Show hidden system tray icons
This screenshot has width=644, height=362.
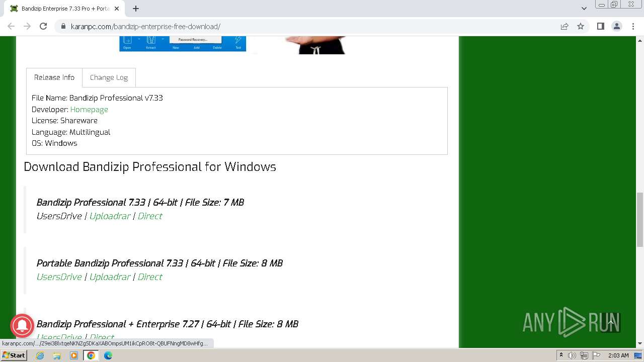561,355
